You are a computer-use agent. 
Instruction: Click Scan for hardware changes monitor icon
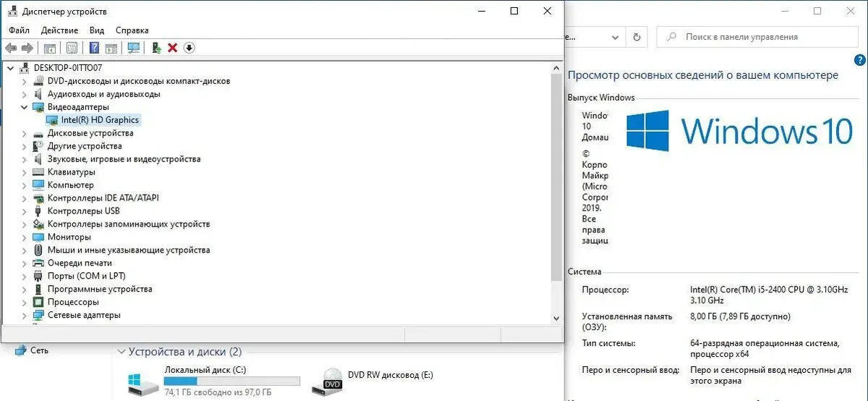[x=133, y=48]
